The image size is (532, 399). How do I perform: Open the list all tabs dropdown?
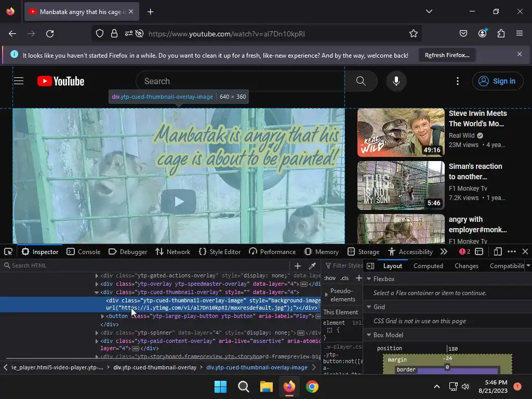click(429, 11)
